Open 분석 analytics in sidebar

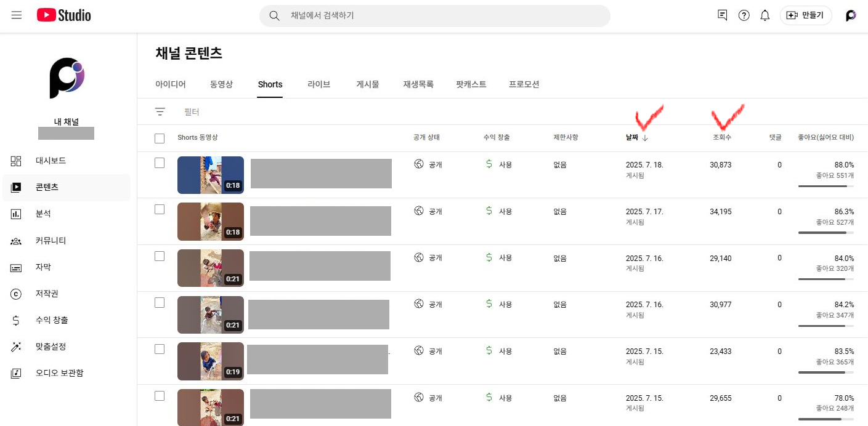point(43,214)
